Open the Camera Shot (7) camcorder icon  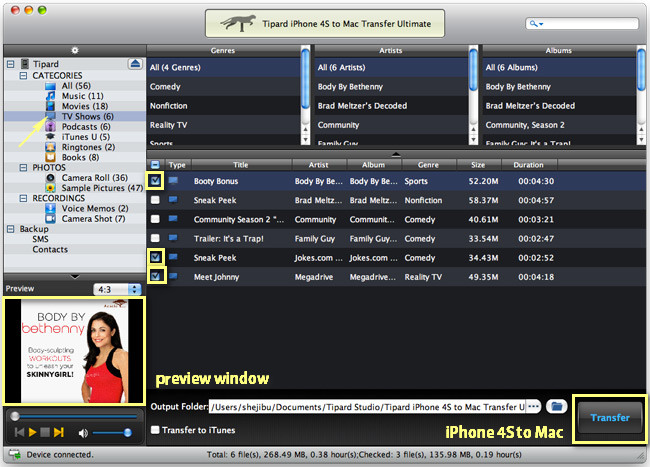50,218
